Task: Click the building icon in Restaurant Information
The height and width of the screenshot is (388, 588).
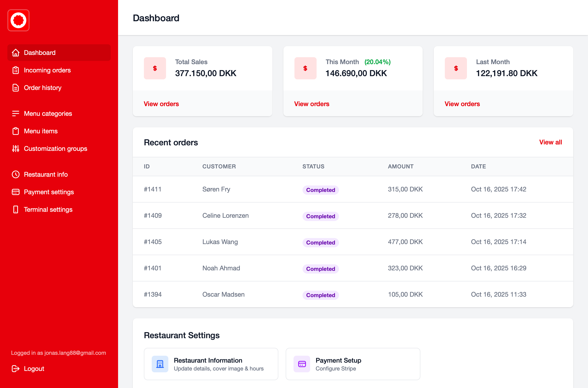Action: coord(160,364)
